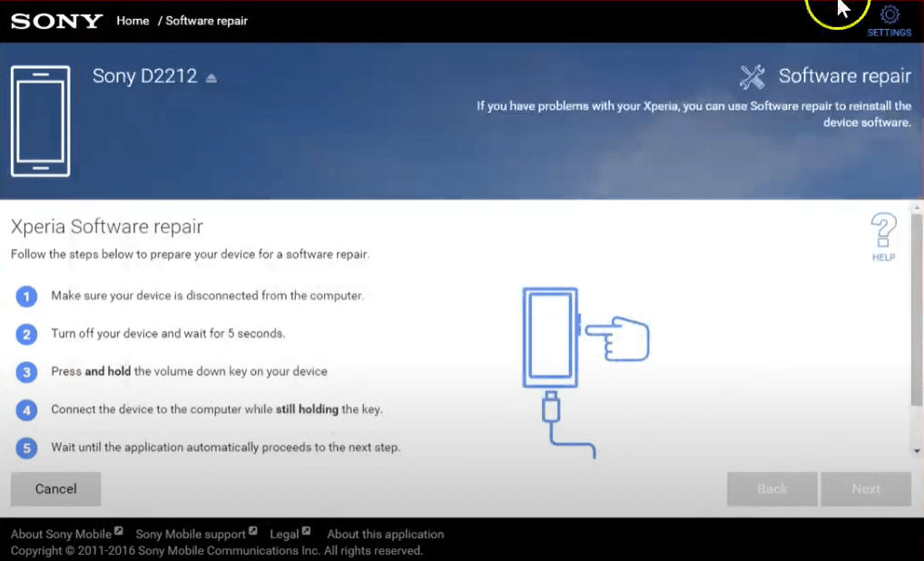Open the Sony Mobile support link
Screen dimensions: 924x561
pos(191,534)
